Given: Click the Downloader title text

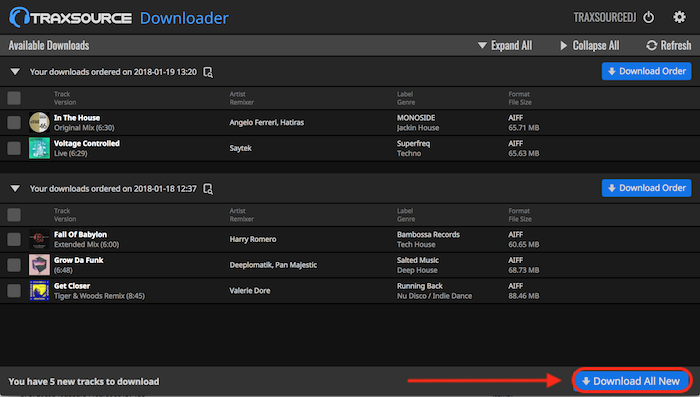Looking at the screenshot, I should point(184,18).
